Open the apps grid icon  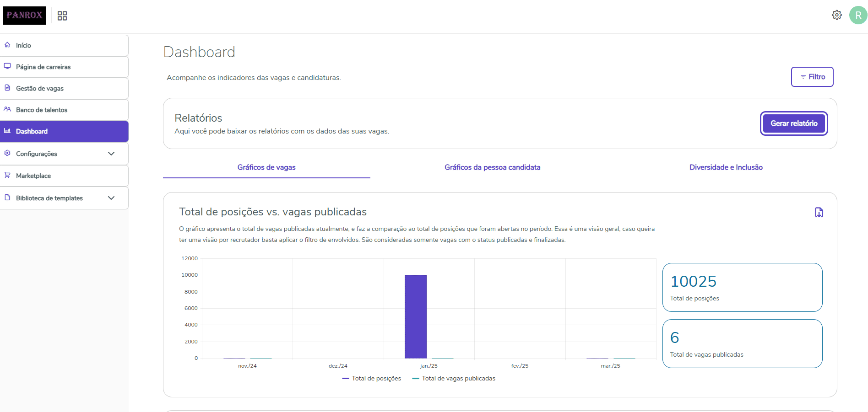pyautogui.click(x=62, y=16)
